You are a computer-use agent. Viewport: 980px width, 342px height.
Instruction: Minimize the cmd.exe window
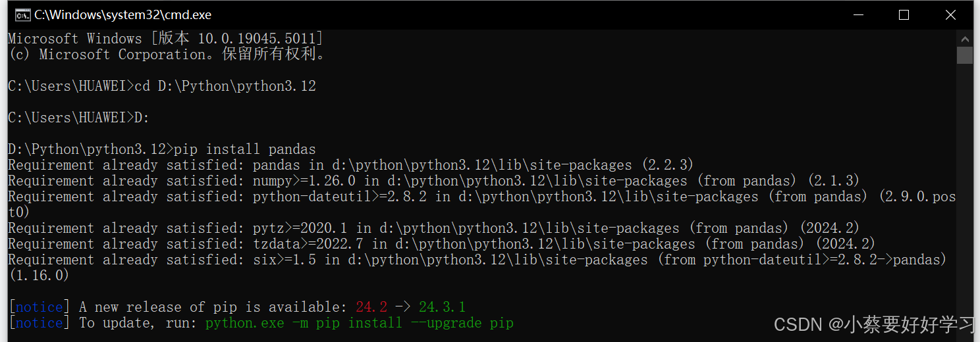857,14
